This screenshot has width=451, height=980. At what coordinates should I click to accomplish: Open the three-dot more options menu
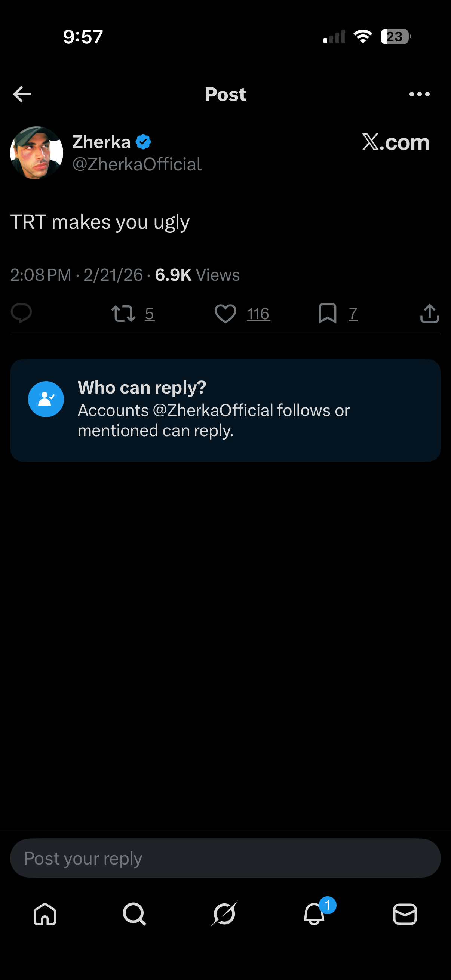(x=420, y=94)
